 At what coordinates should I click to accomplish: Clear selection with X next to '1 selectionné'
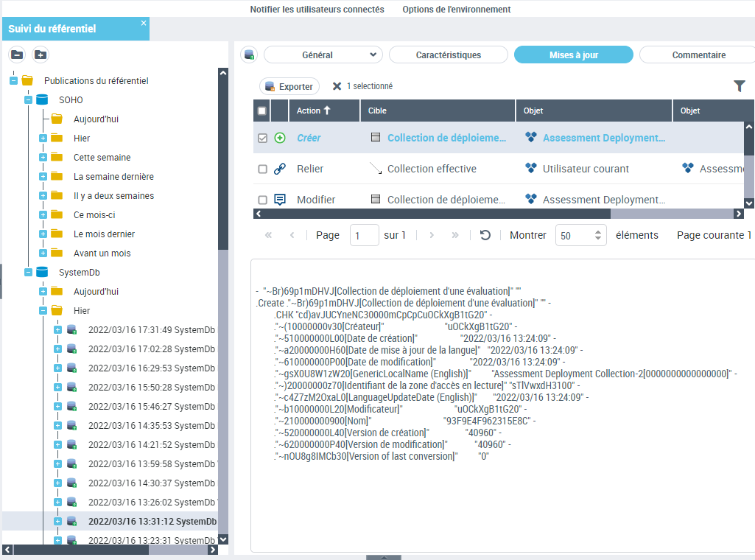point(337,86)
